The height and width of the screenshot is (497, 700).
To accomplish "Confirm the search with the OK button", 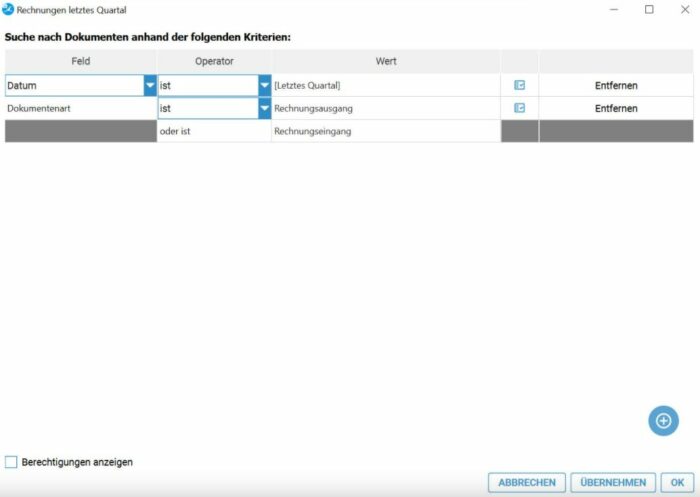I will [678, 482].
